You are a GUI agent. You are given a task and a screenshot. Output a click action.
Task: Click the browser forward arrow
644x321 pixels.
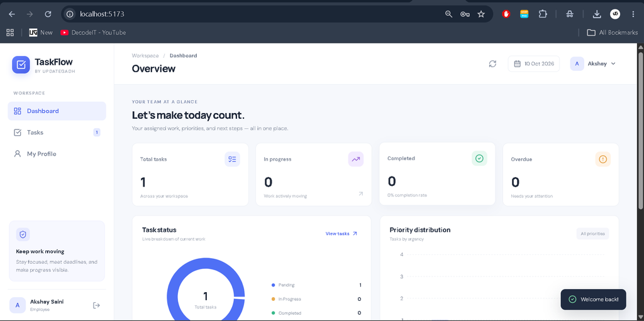pyautogui.click(x=30, y=14)
